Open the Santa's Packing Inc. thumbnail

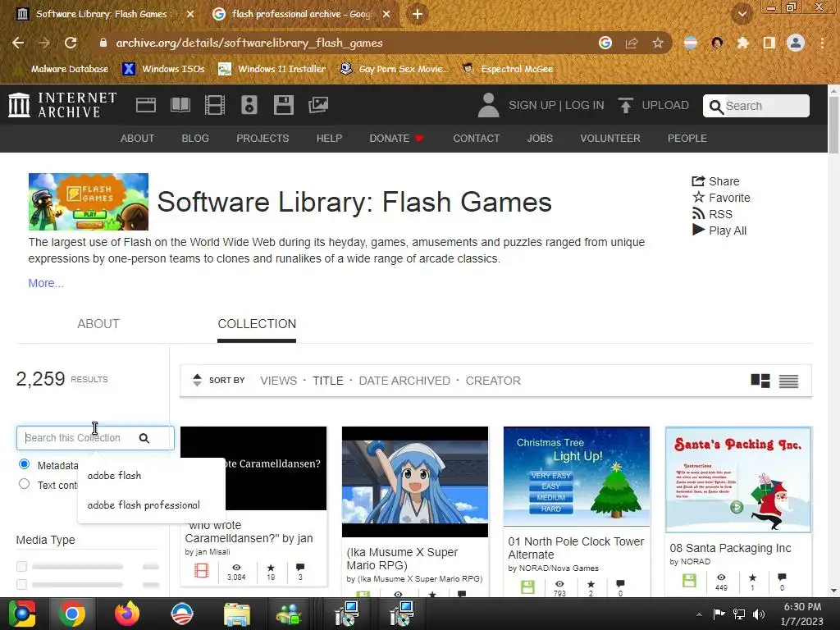(738, 479)
